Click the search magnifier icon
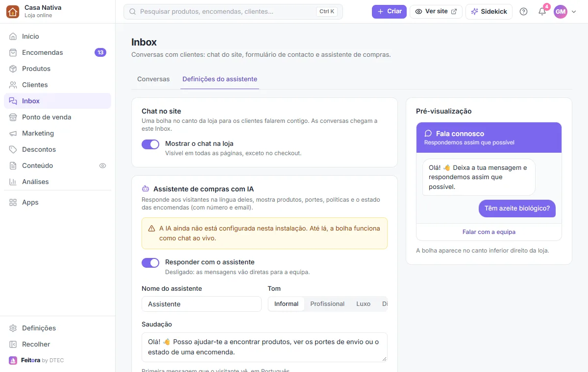Image resolution: width=588 pixels, height=372 pixels. point(132,11)
